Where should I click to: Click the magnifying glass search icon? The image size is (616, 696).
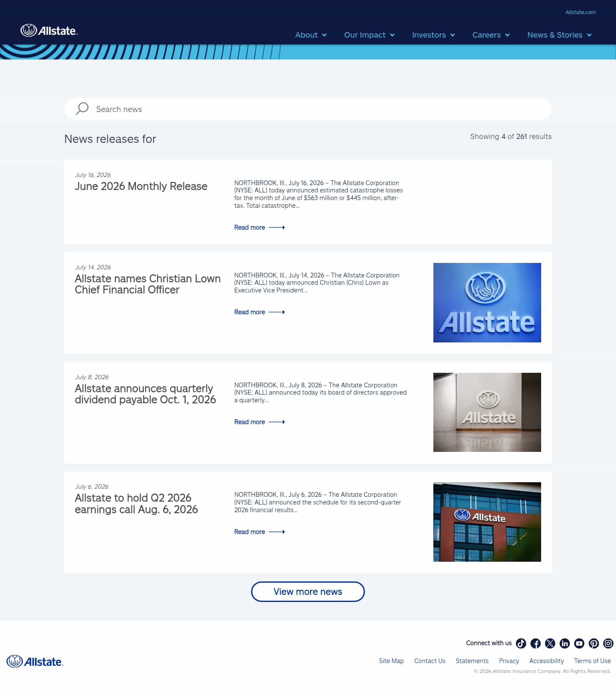pos(82,109)
